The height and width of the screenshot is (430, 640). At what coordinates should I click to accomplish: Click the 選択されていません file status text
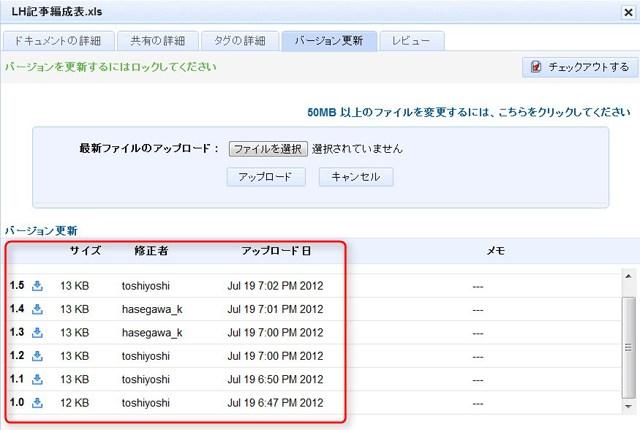point(357,149)
